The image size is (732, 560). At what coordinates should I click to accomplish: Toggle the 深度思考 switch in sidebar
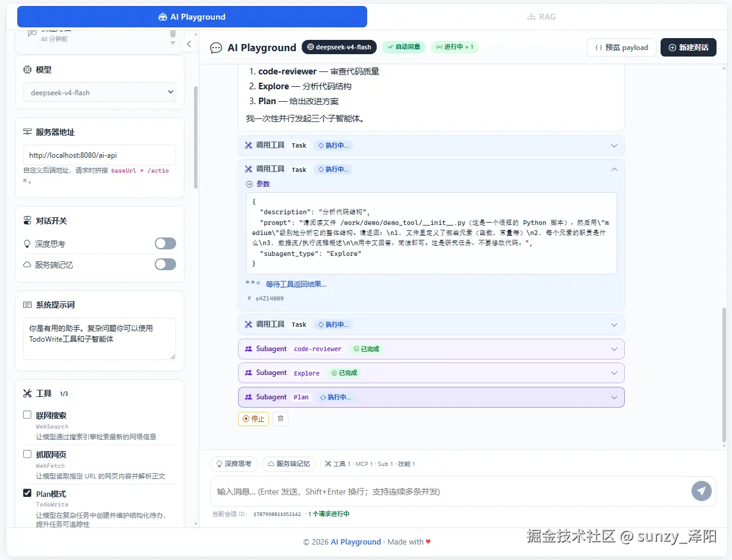165,243
